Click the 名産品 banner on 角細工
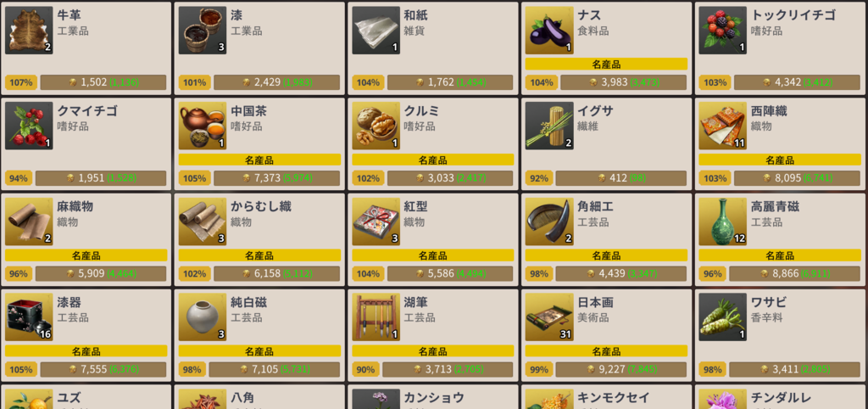 tap(606, 255)
